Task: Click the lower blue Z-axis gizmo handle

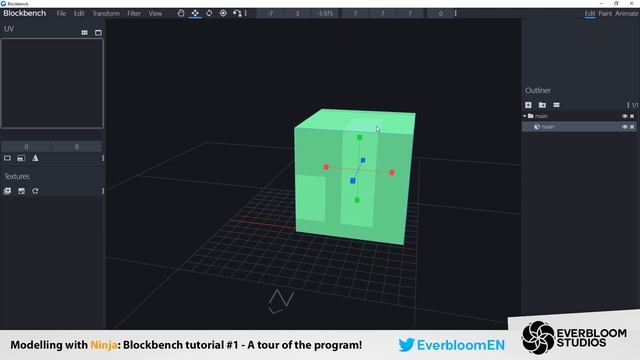Action: pyautogui.click(x=353, y=180)
